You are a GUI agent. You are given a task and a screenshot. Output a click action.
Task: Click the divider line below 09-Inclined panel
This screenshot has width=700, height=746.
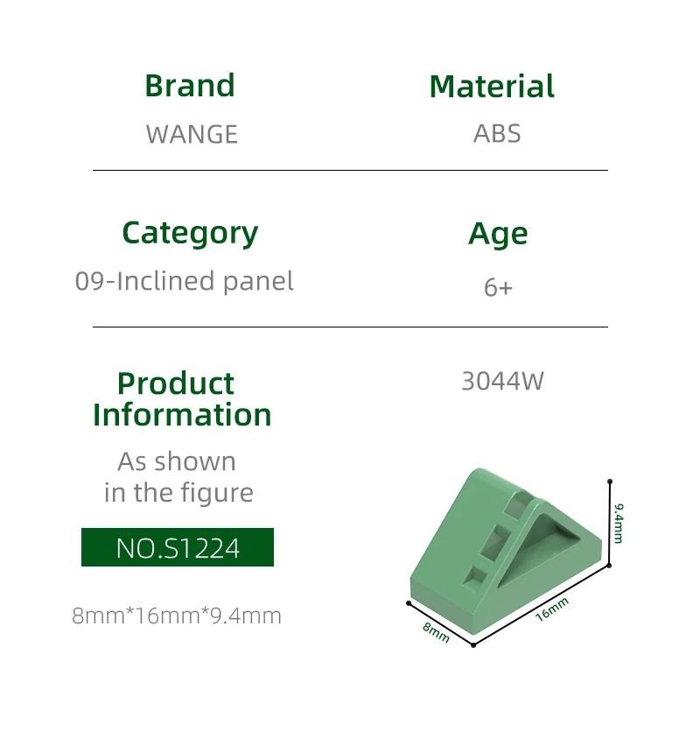[x=350, y=327]
